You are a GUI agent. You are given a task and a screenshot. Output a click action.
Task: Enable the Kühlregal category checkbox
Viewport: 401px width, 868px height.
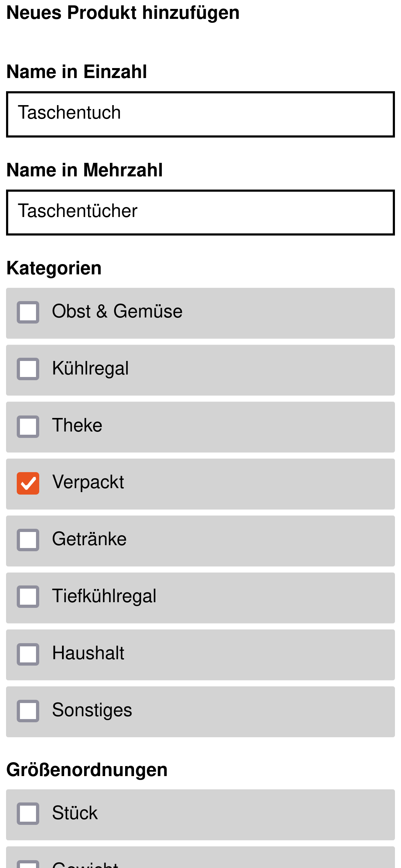28,369
